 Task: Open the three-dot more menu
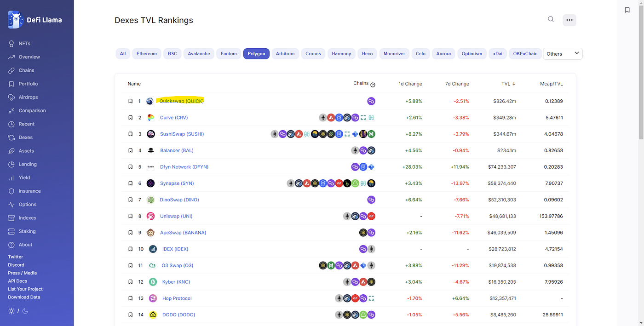point(569,20)
